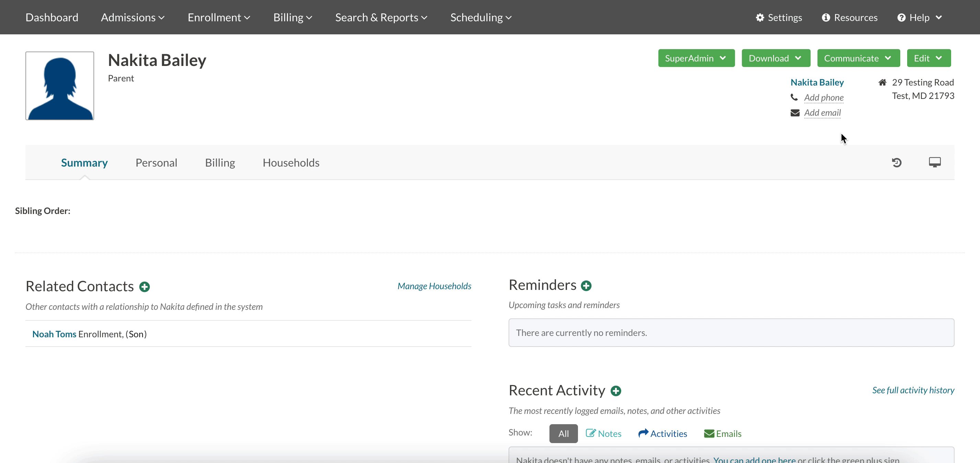Expand the Download dropdown

[x=776, y=58]
